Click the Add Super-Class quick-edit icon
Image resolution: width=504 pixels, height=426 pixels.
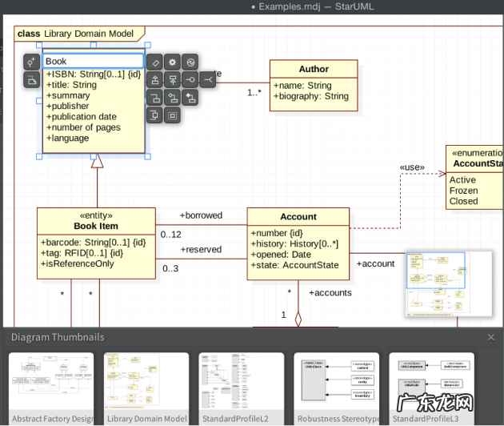(x=173, y=79)
